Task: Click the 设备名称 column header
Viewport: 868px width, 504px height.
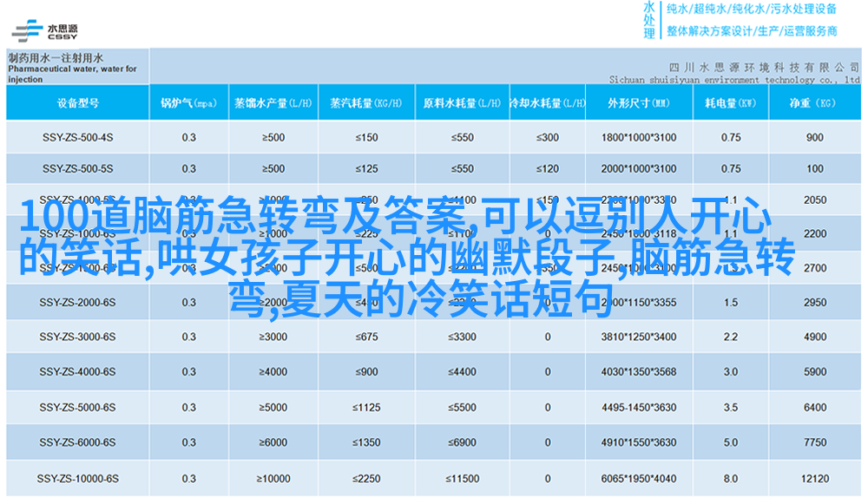Action: click(77, 102)
